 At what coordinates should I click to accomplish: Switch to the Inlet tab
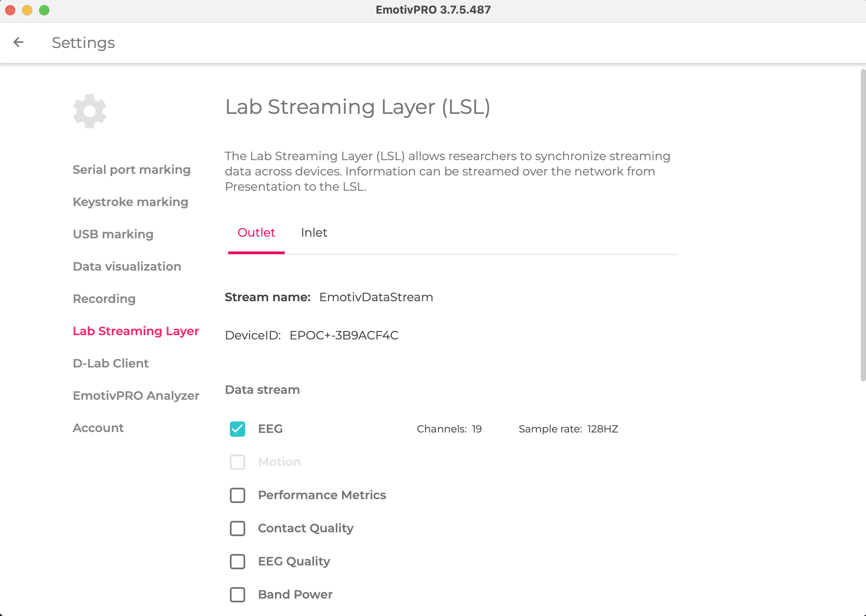pyautogui.click(x=314, y=233)
